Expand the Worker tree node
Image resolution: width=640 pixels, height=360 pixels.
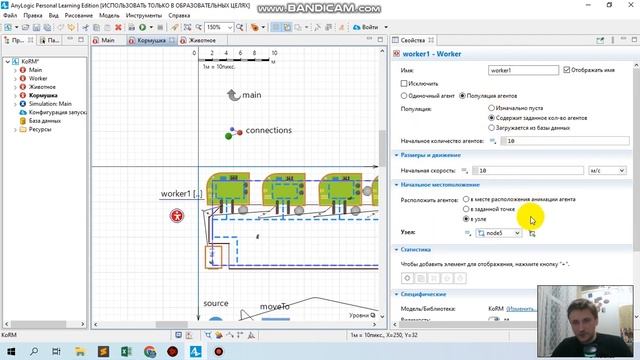pos(16,78)
